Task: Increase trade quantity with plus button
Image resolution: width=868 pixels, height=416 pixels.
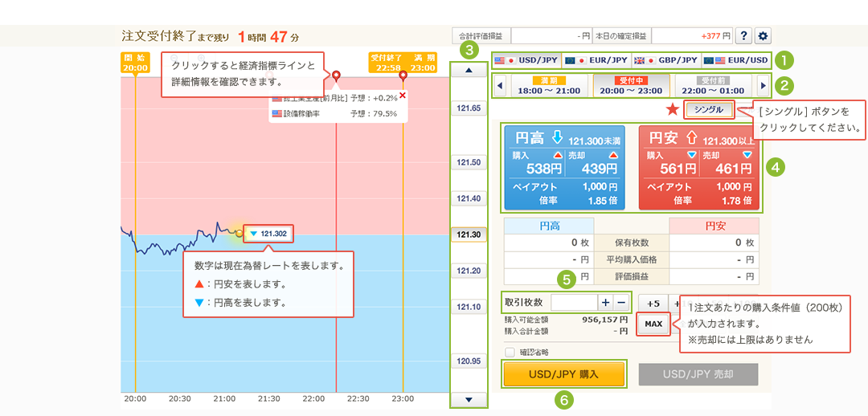Action: pyautogui.click(x=604, y=303)
